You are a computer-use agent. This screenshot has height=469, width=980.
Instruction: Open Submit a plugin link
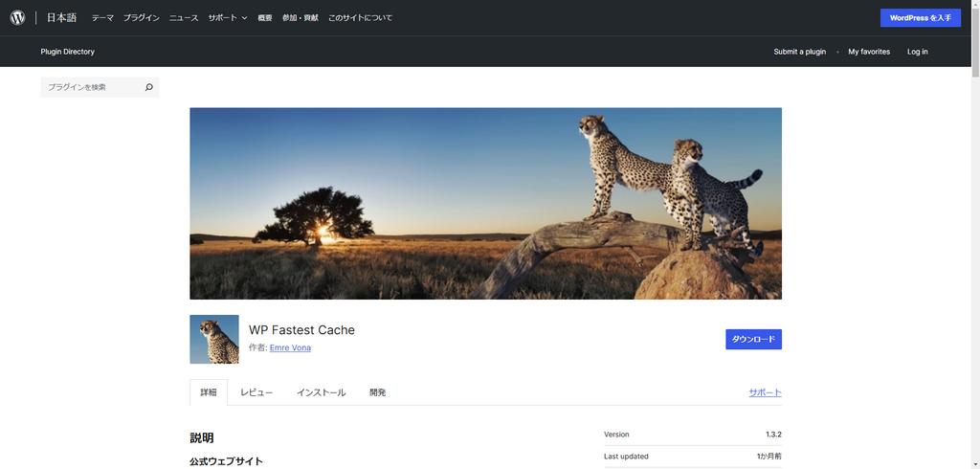point(799,52)
